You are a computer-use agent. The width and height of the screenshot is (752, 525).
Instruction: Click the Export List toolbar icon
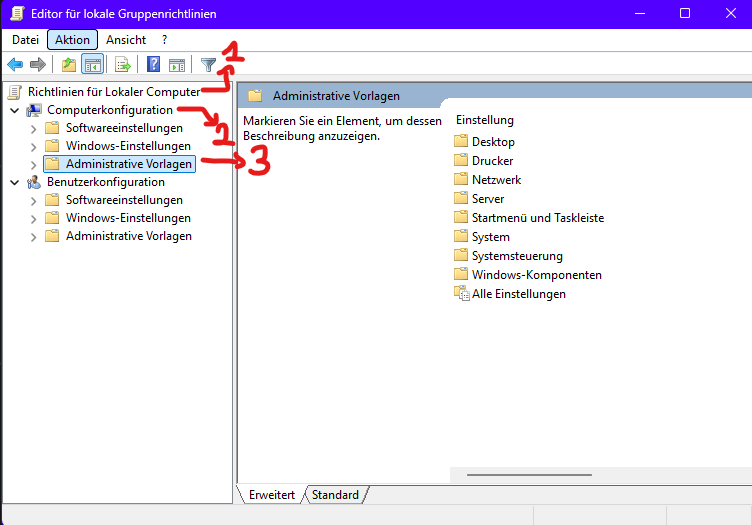123,65
